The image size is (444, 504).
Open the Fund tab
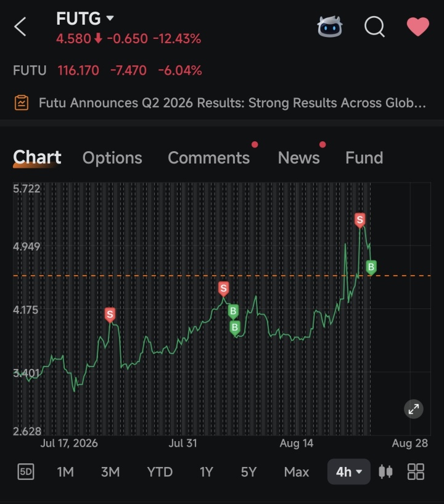click(x=364, y=158)
